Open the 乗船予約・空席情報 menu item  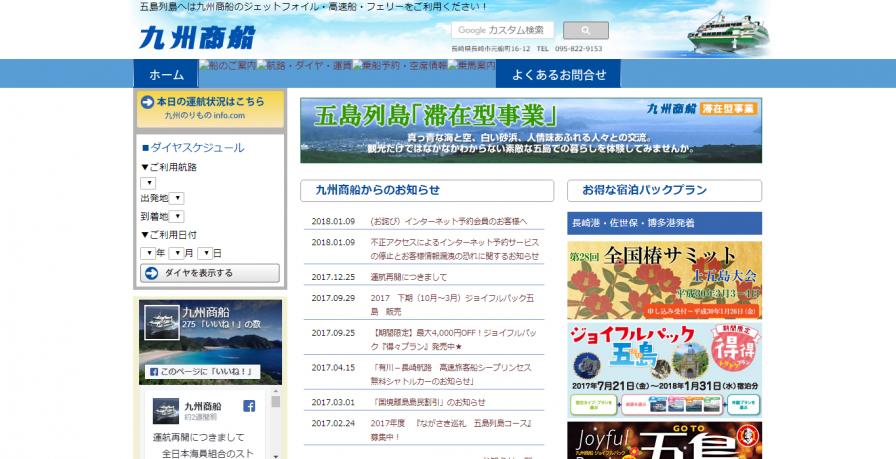pos(399,65)
